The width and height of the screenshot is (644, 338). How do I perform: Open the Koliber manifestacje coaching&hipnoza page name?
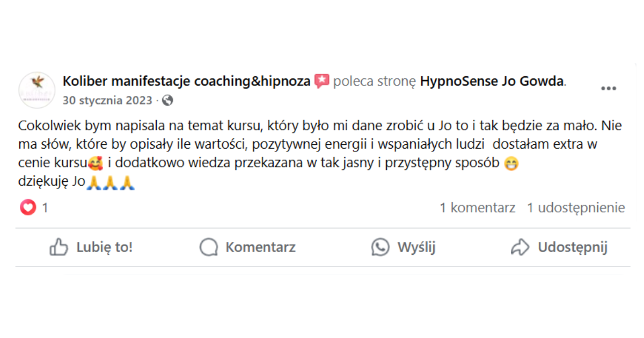point(186,82)
